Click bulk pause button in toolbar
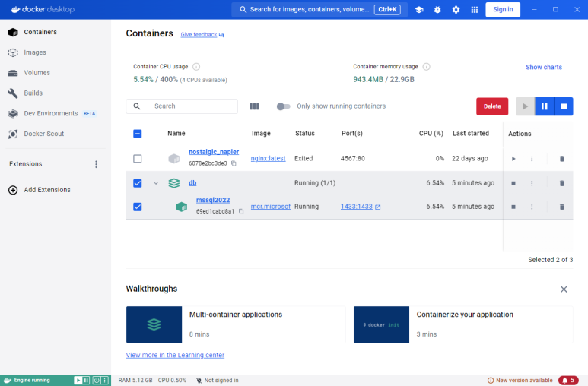The height and width of the screenshot is (386, 588). (544, 106)
